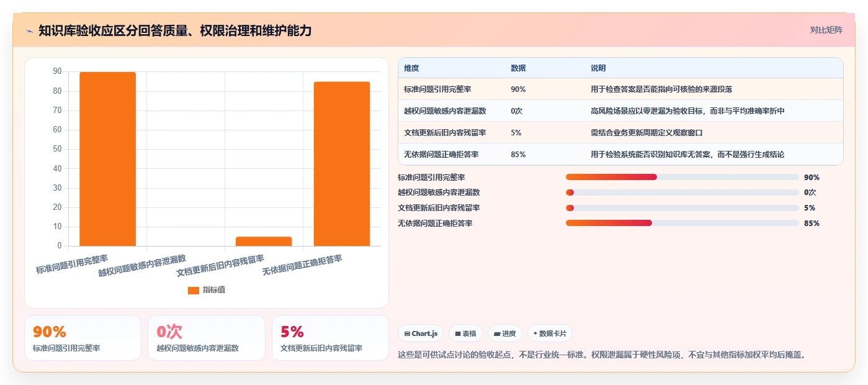Screen dimensions: 868x385
Task: Click table cell 标准问题引用完整率
Action: pos(437,89)
